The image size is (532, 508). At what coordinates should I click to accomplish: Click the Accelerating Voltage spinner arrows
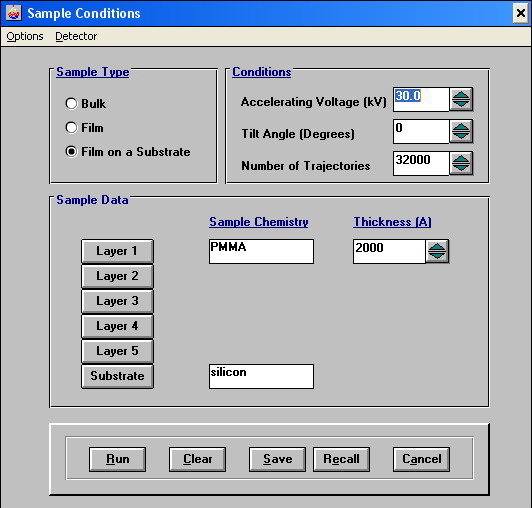coord(461,99)
